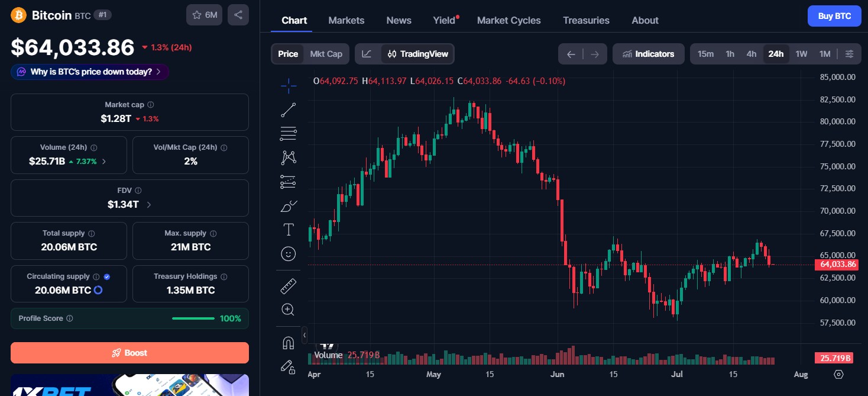868x396 pixels.
Task: Switch chart to Price view
Action: (x=288, y=54)
